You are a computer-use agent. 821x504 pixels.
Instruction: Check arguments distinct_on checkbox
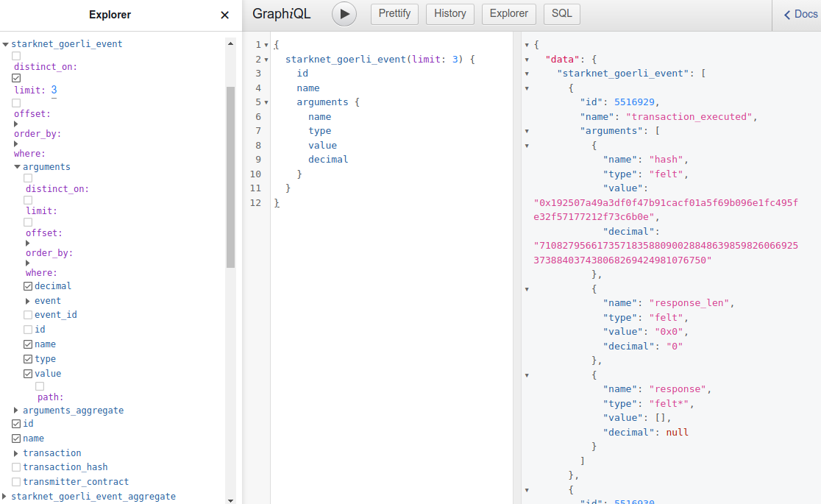click(28, 178)
